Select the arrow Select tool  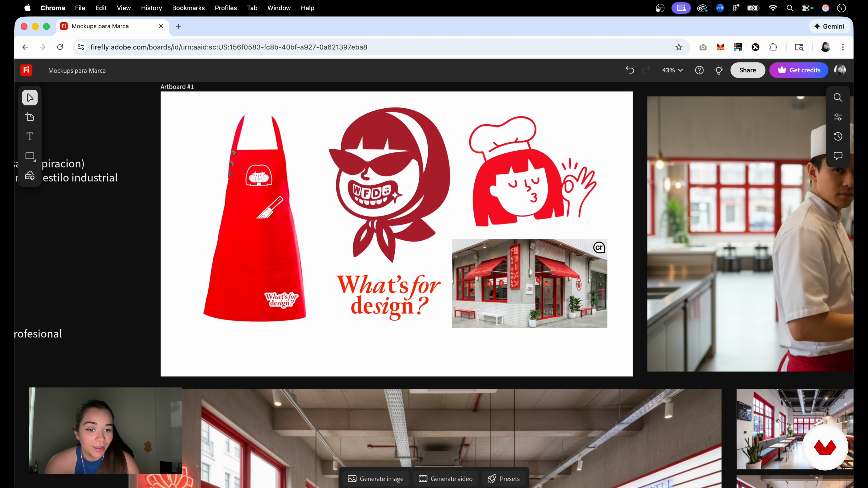[x=30, y=98]
